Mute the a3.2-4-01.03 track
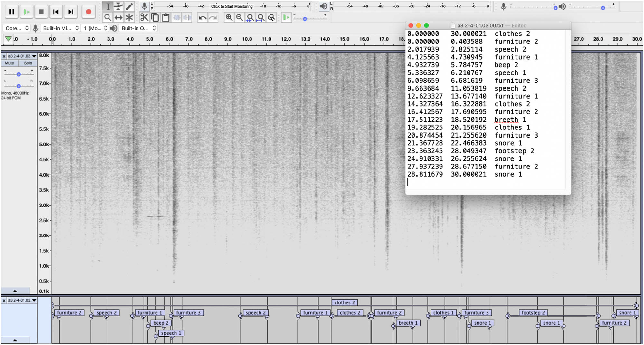The width and height of the screenshot is (644, 345). (x=9, y=63)
